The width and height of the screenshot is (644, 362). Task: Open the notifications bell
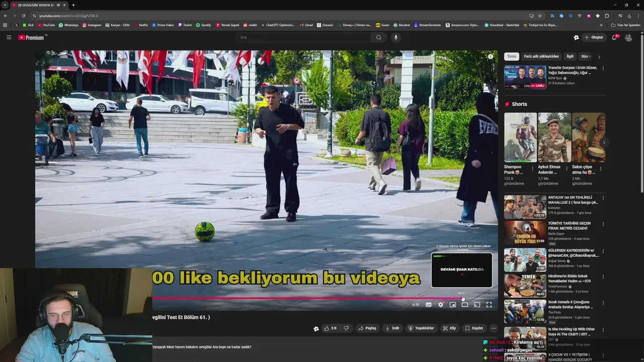614,37
